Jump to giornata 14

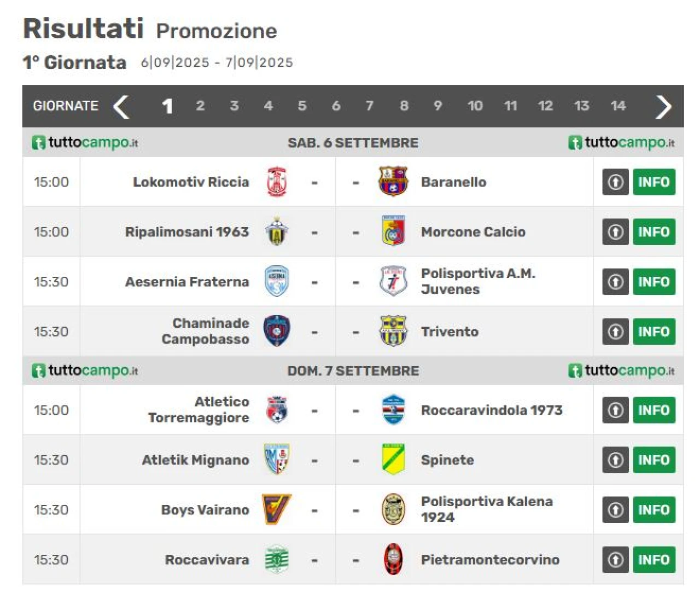click(618, 106)
